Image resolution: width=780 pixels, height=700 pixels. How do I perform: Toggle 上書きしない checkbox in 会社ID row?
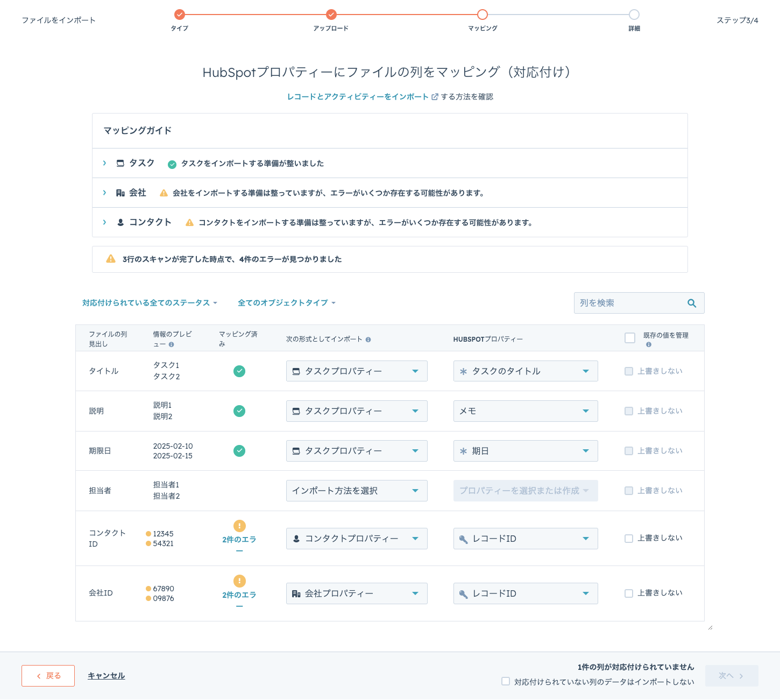(629, 593)
